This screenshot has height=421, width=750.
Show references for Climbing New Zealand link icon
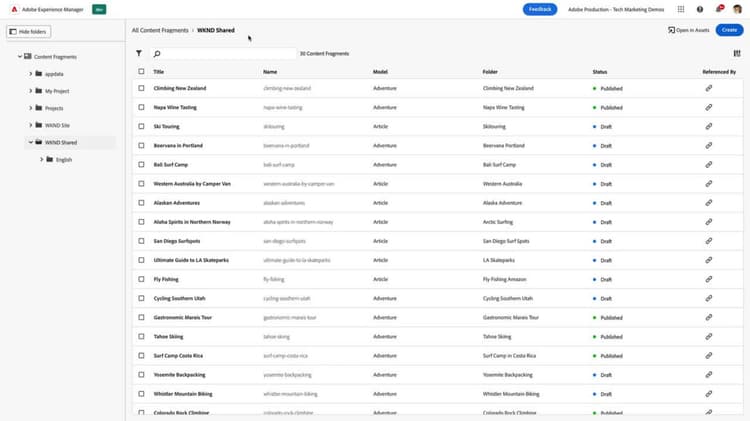click(x=708, y=88)
